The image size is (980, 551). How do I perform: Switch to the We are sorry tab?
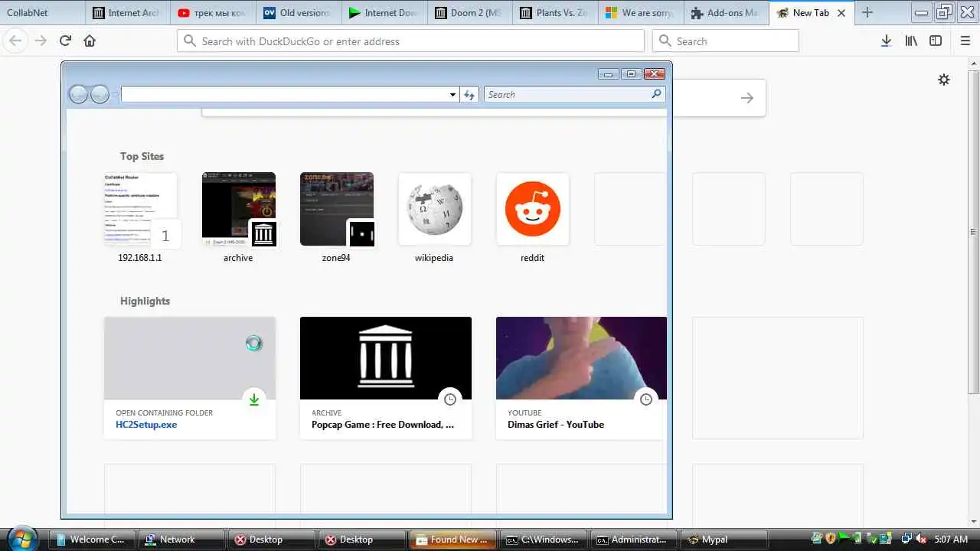(x=641, y=13)
